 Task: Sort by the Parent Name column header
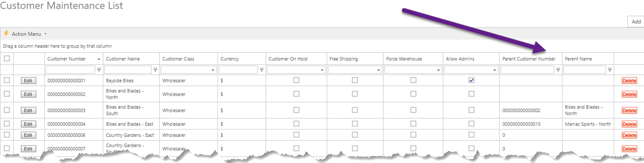tap(578, 59)
